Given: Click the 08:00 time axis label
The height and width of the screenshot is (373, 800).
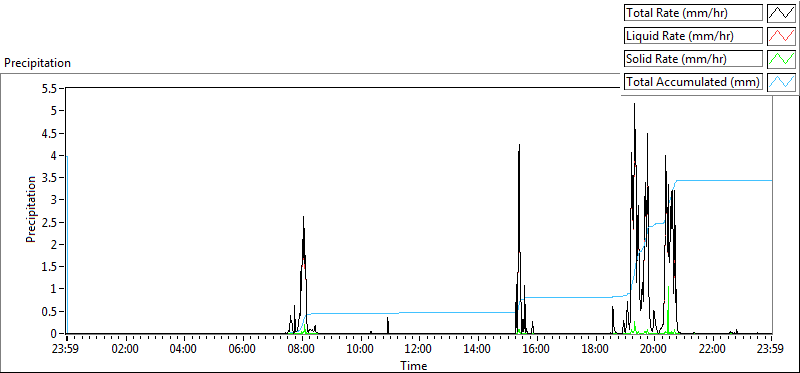Looking at the screenshot, I should click(x=302, y=350).
